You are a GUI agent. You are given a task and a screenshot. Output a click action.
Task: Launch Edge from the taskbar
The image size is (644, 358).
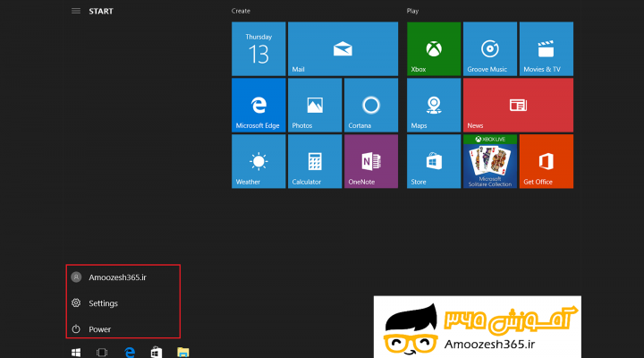130,353
